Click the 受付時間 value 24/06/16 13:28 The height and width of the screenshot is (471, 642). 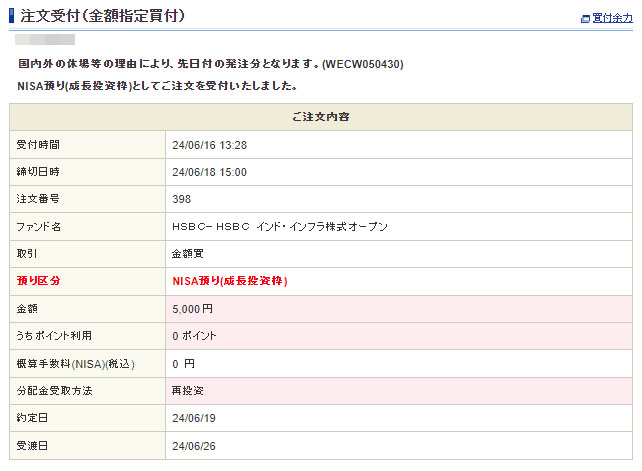tap(209, 145)
